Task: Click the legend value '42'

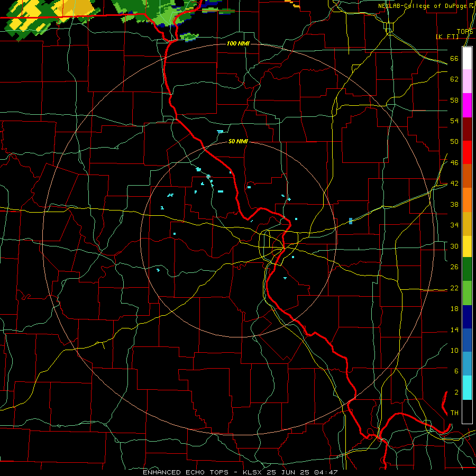Action: pyautogui.click(x=454, y=184)
